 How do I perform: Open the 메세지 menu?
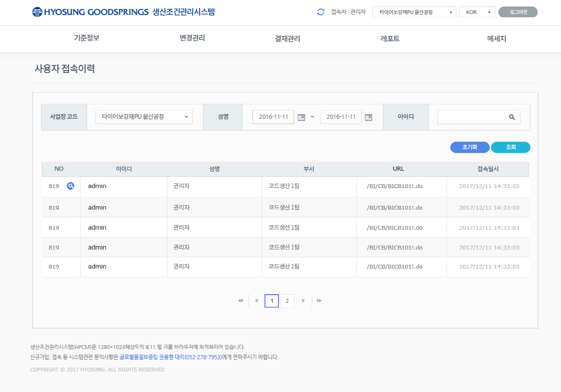point(495,39)
